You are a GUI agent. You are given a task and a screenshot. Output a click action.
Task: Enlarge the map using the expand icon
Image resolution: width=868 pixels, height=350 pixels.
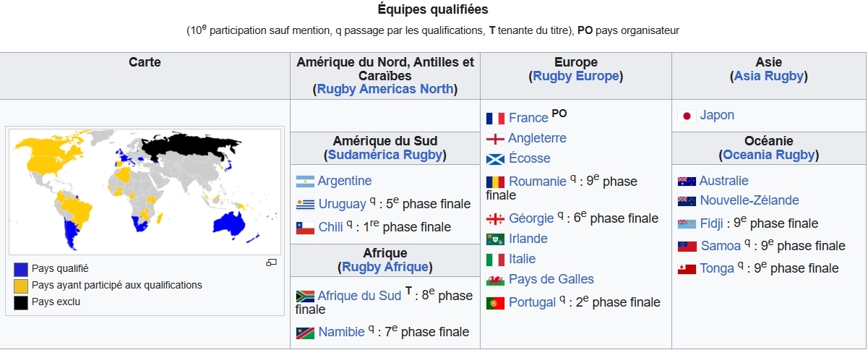tap(272, 262)
